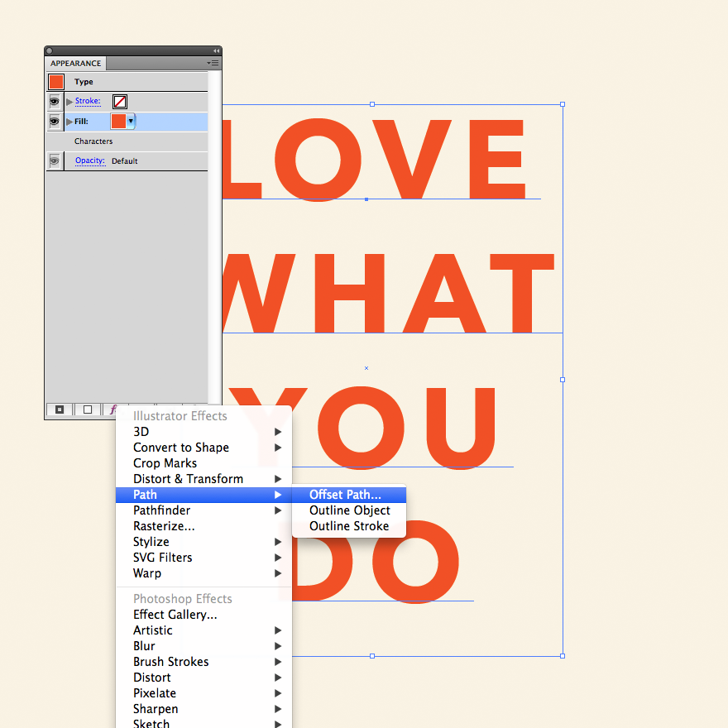Viewport: 728px width, 728px height.
Task: Open the Warp submenu
Action: (204, 573)
